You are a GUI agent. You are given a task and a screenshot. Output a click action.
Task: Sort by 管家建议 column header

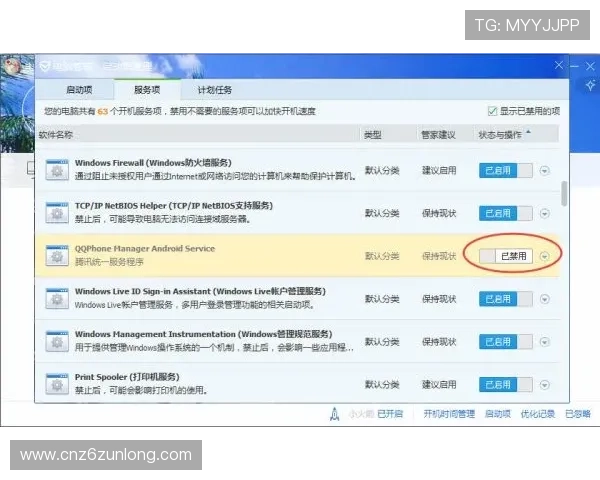coord(438,134)
